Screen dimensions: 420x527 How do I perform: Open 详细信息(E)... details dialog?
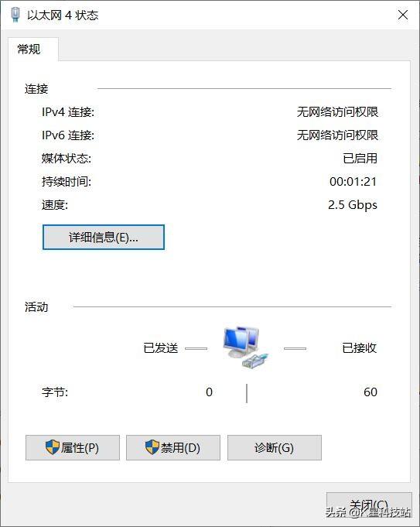(x=104, y=238)
